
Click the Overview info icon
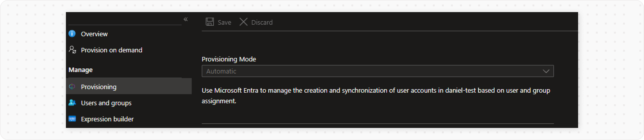72,34
